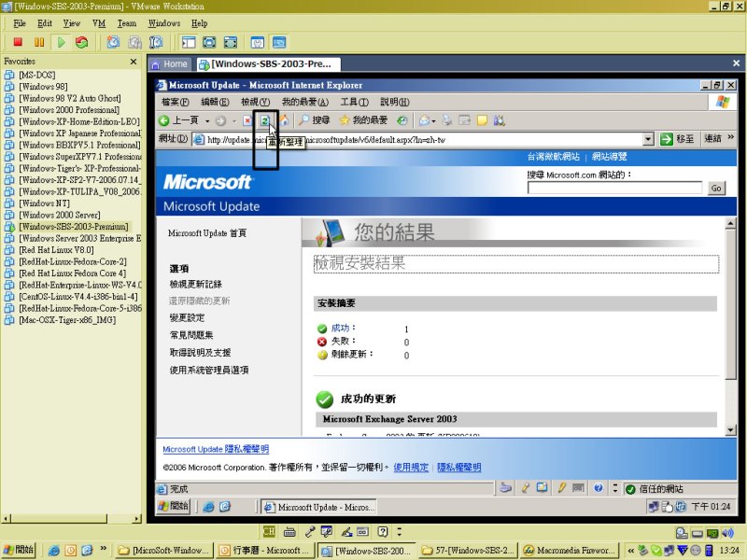Click the IE History icon
The height and width of the screenshot is (560, 747).
(402, 120)
